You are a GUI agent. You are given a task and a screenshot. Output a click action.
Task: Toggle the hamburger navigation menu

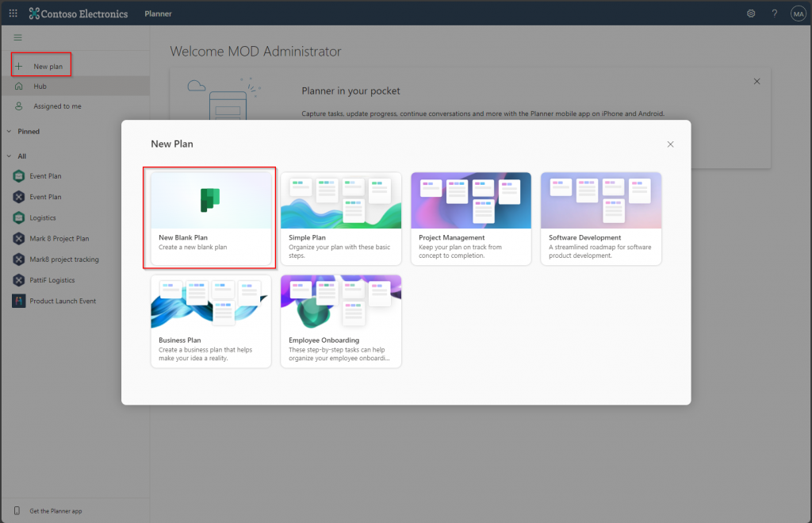(x=18, y=37)
